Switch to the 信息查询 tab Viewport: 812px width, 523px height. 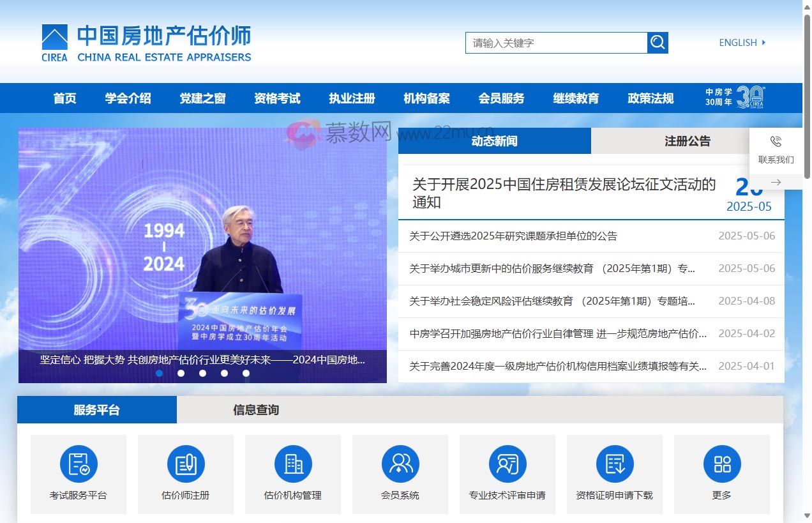[x=256, y=410]
